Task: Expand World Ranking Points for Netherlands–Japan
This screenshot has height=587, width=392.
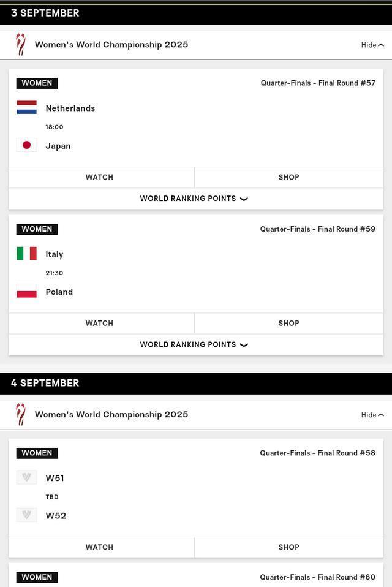Action: click(x=195, y=199)
